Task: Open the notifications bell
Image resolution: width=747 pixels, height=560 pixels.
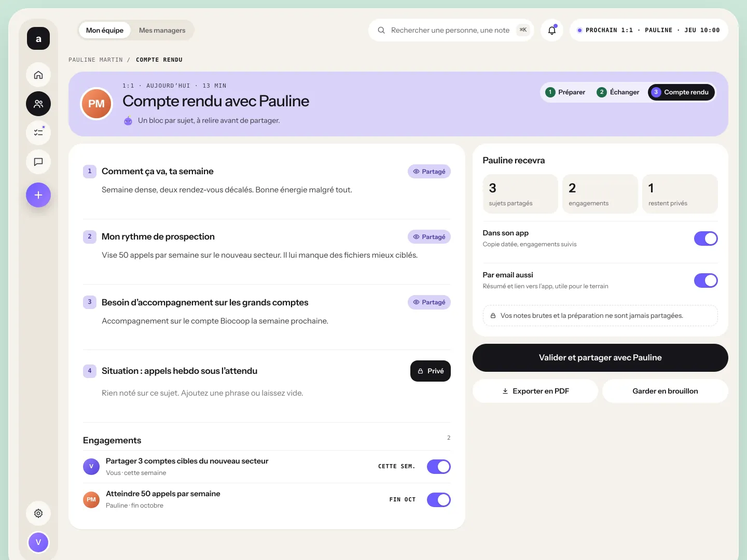Action: pos(552,30)
